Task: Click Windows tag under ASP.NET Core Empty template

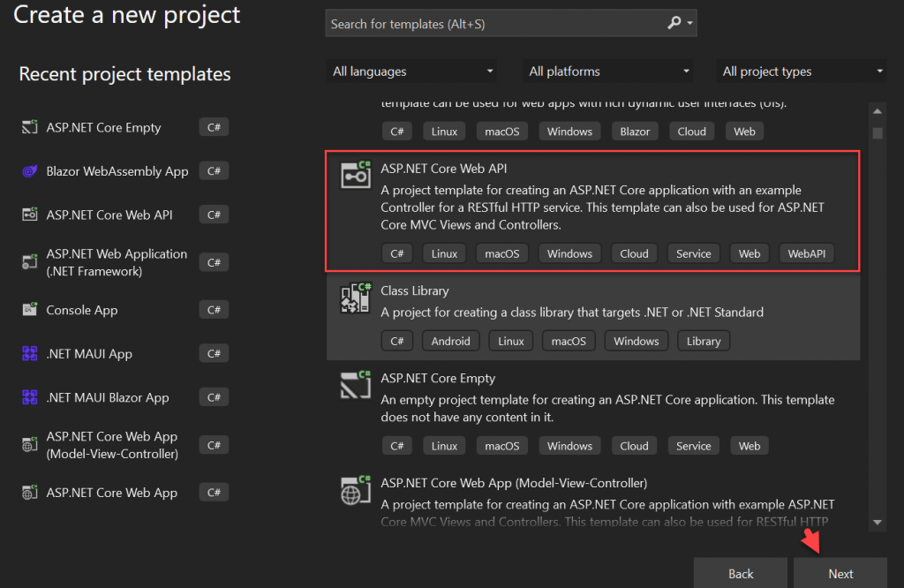Action: point(569,446)
